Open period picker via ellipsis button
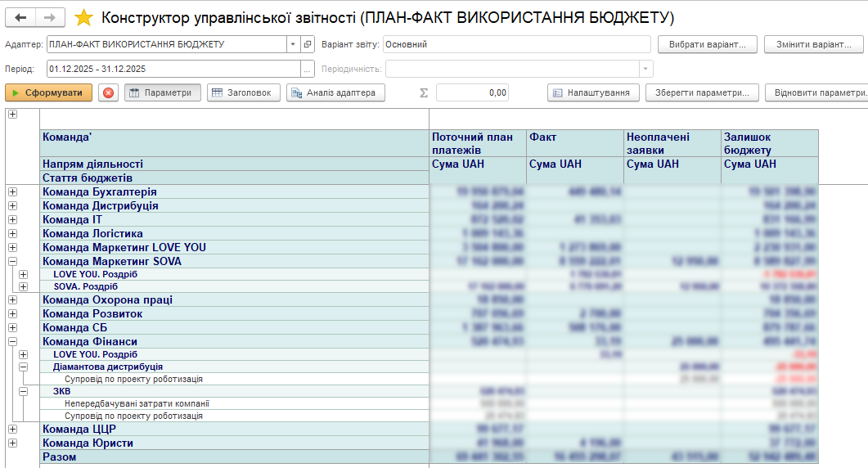The image size is (868, 468). click(308, 70)
